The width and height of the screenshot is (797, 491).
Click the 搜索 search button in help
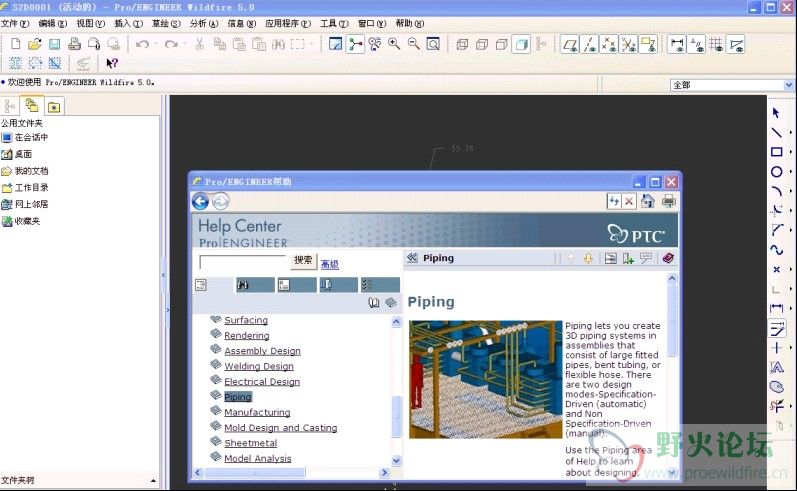(303, 260)
